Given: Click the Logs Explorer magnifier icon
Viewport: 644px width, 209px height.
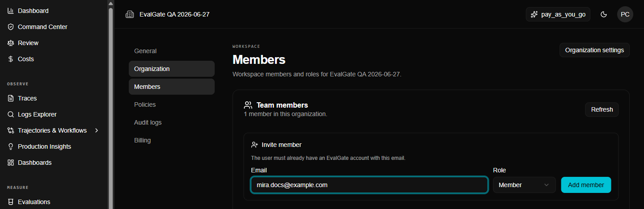Looking at the screenshot, I should pyautogui.click(x=11, y=114).
